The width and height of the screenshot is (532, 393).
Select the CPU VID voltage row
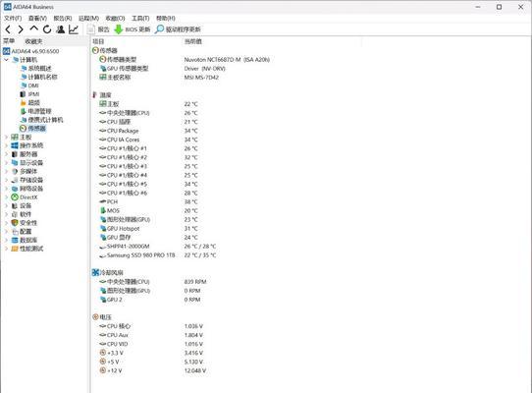(x=118, y=344)
